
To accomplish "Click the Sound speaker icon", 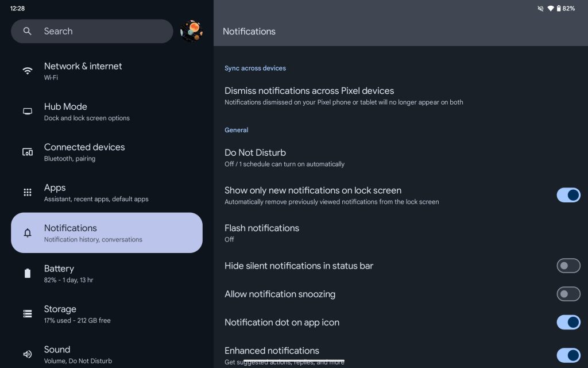I will (x=27, y=354).
